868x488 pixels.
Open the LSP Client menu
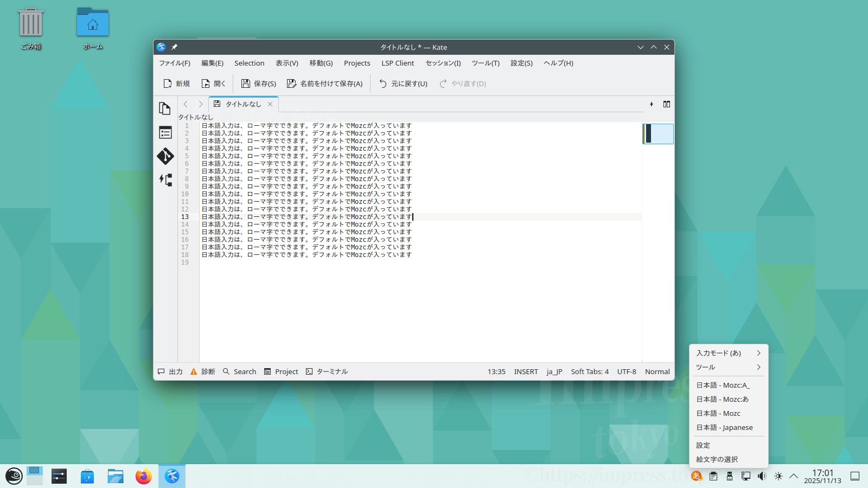[x=398, y=63]
